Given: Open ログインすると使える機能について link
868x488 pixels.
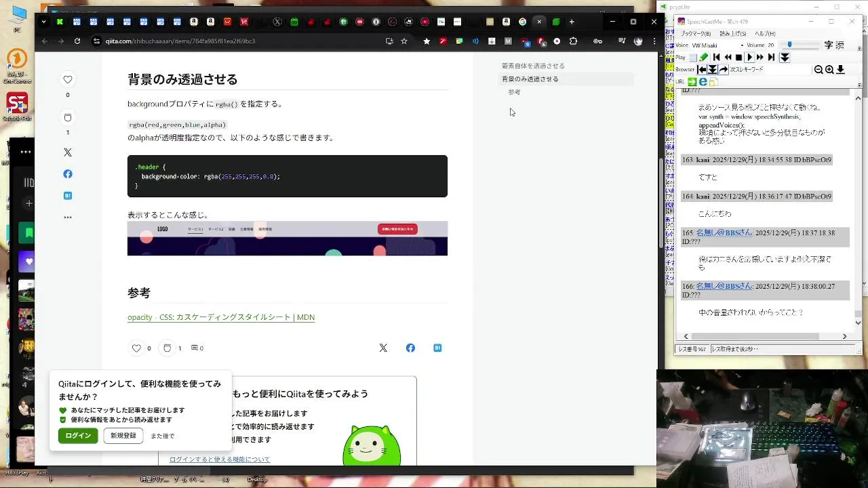Looking at the screenshot, I should pos(220,460).
